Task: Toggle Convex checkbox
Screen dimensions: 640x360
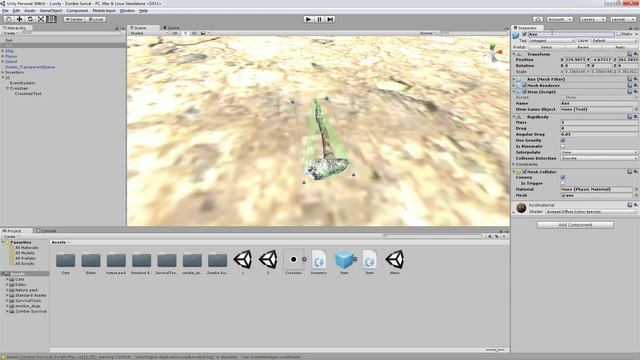Action: click(563, 178)
